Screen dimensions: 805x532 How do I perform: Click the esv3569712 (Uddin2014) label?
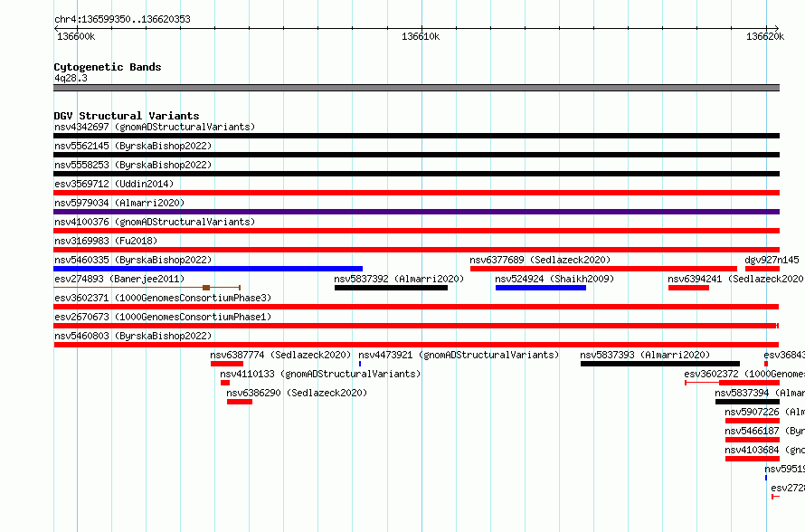[114, 184]
